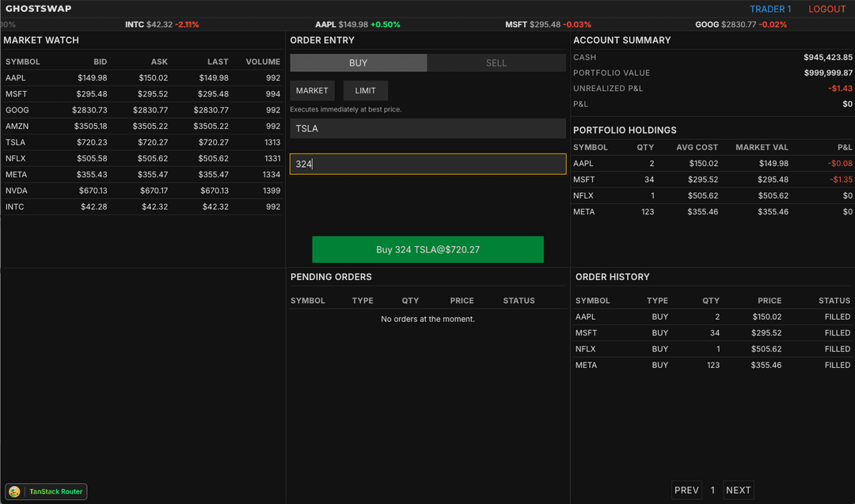Select MARKET order type
Screen dimensions: 855x504
[x=312, y=90]
